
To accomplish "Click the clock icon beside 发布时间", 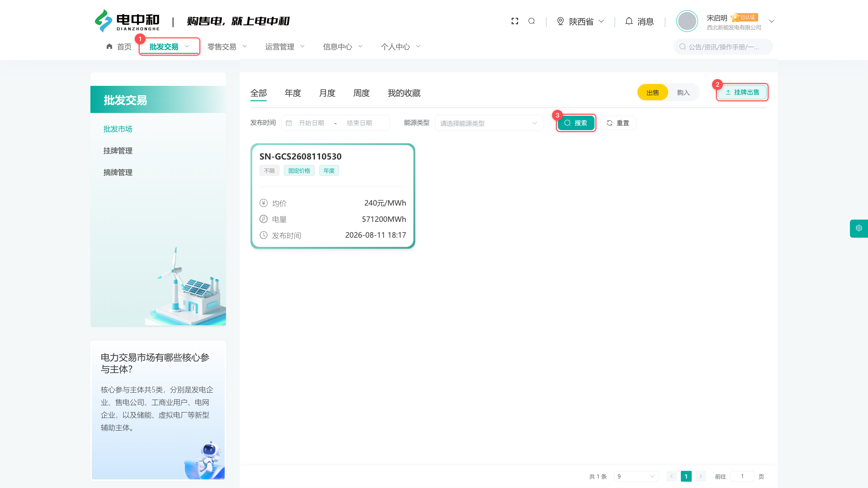I will [x=264, y=235].
